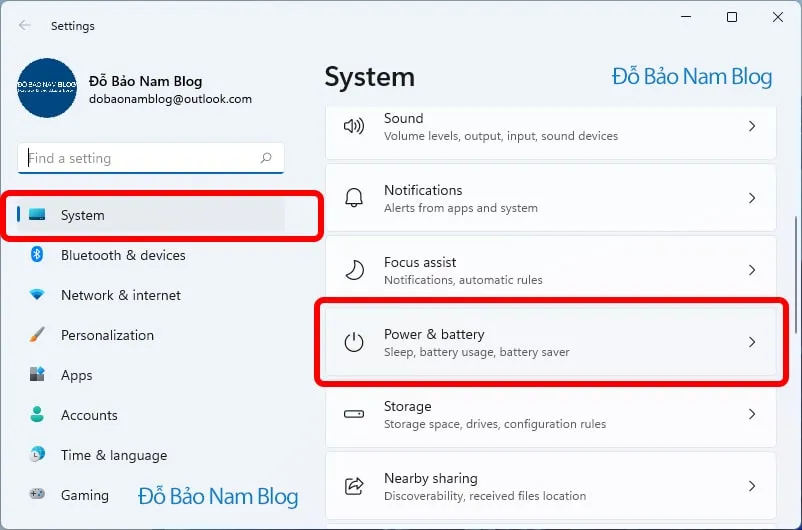
Task: Click the Gaming controller icon
Action: click(x=37, y=494)
